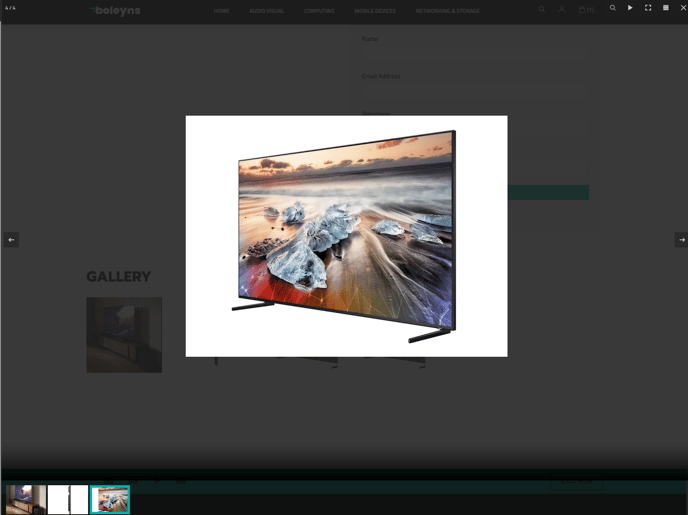The height and width of the screenshot is (515, 688).
Task: Go to the next gallery image
Action: [681, 240]
